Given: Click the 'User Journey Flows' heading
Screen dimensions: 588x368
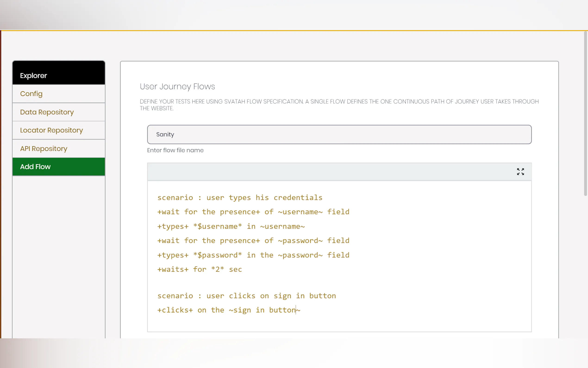Looking at the screenshot, I should tap(177, 87).
